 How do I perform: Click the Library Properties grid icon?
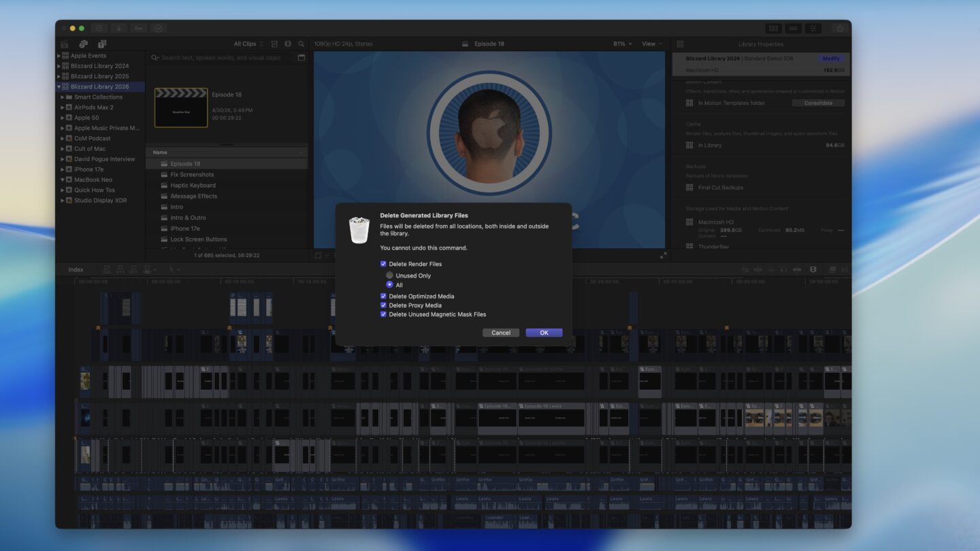pyautogui.click(x=680, y=44)
